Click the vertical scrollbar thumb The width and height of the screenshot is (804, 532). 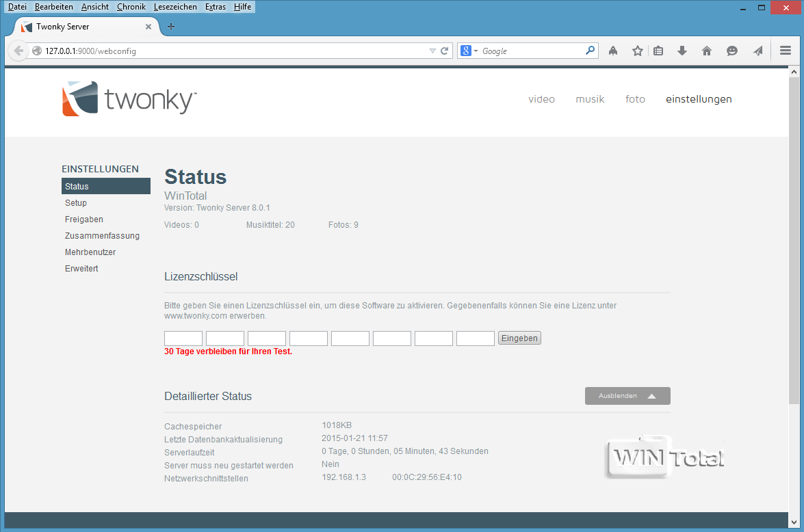coord(794,241)
